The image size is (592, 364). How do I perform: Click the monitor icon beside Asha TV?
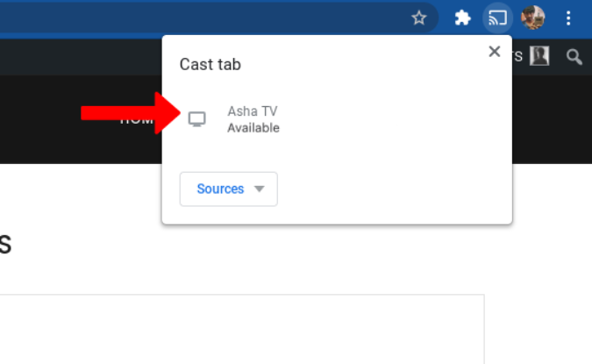click(x=197, y=119)
